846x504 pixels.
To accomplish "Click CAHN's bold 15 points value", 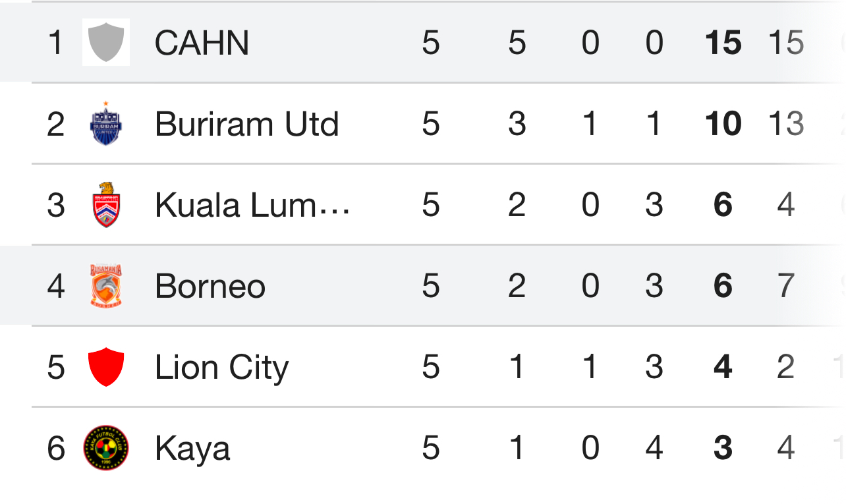I will click(x=723, y=43).
